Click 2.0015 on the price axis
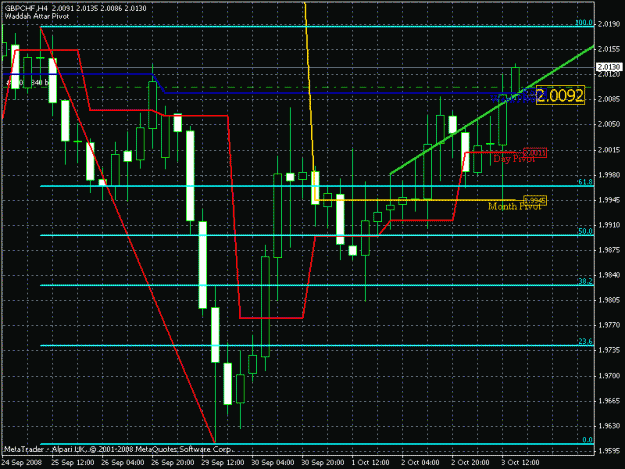Screen dimensions: 625x469 click(x=609, y=150)
